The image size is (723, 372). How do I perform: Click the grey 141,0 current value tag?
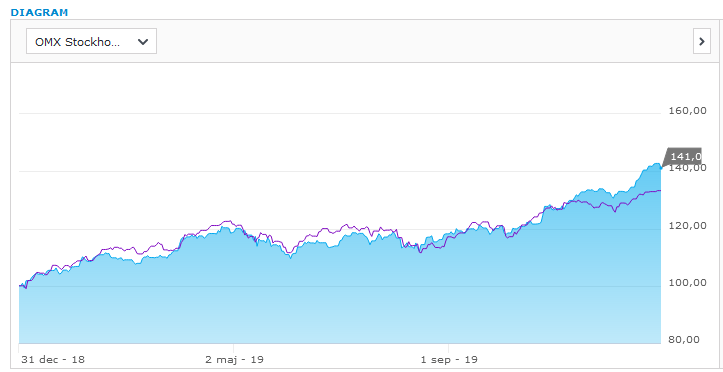coord(683,157)
